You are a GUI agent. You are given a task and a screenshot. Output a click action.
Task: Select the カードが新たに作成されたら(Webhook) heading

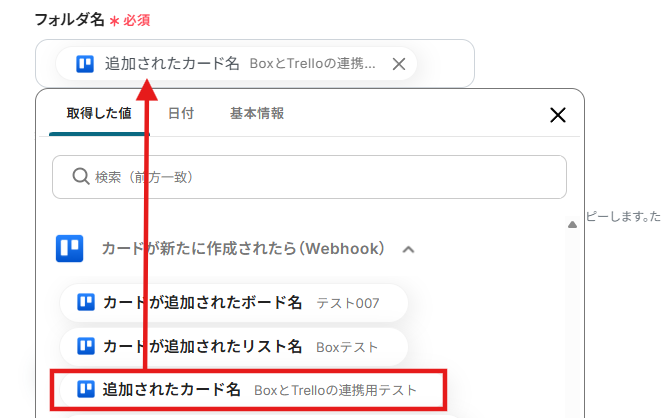243,249
